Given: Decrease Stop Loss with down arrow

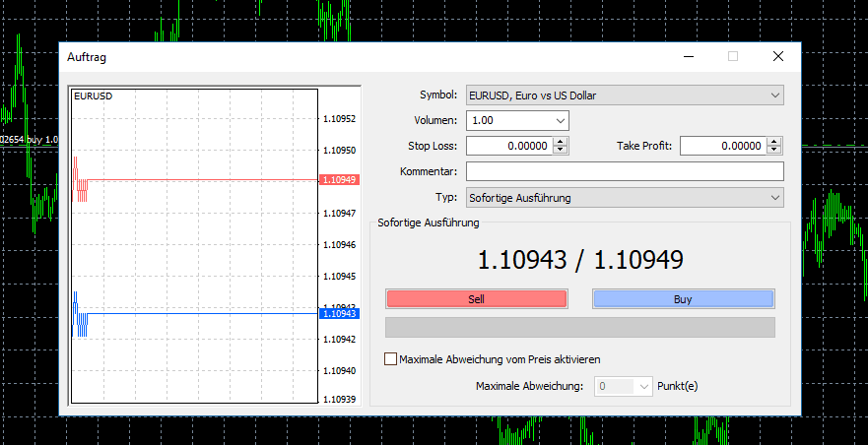Looking at the screenshot, I should click(x=561, y=150).
